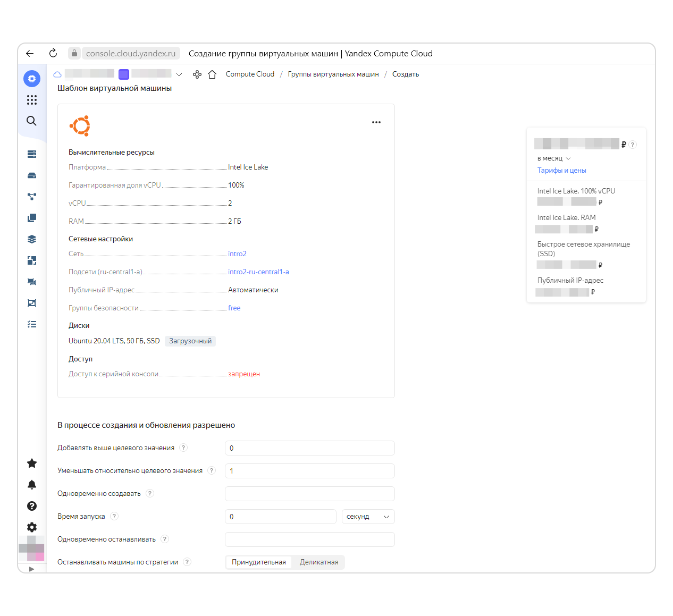Focus the Одновременно создавать field
Screen dimensions: 673x616
click(x=310, y=494)
